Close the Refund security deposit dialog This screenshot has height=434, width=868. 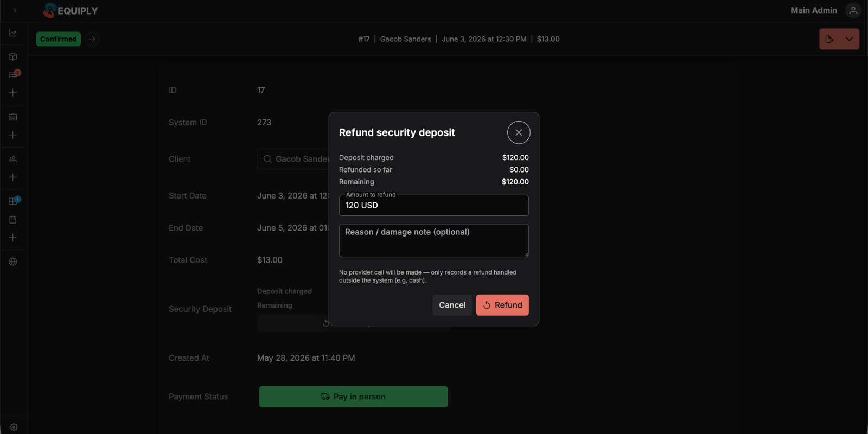[519, 132]
